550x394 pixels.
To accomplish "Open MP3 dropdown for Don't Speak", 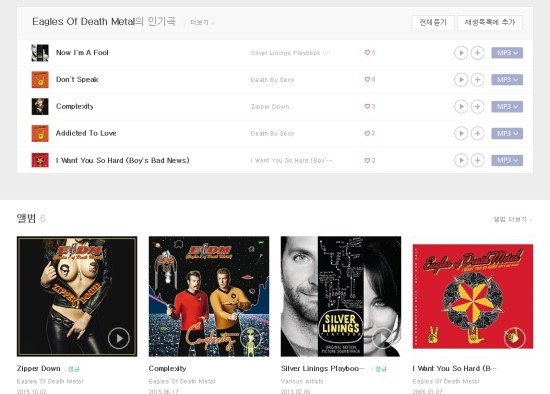I will pyautogui.click(x=507, y=80).
